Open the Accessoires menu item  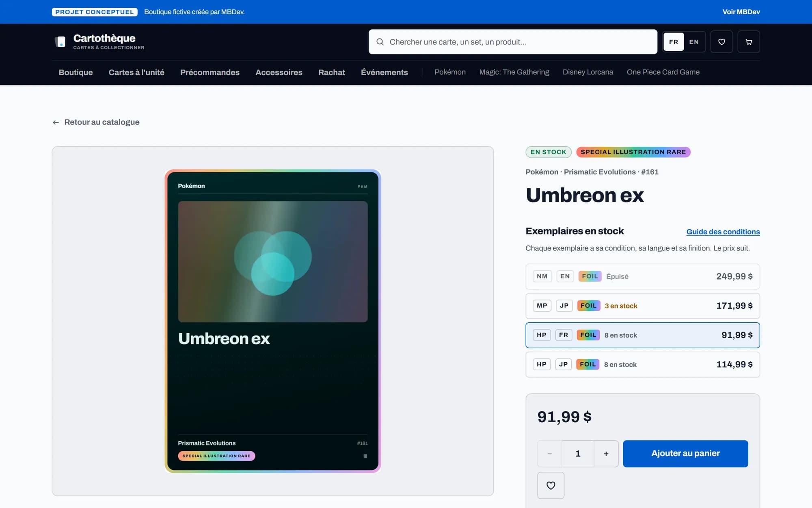[x=279, y=72]
